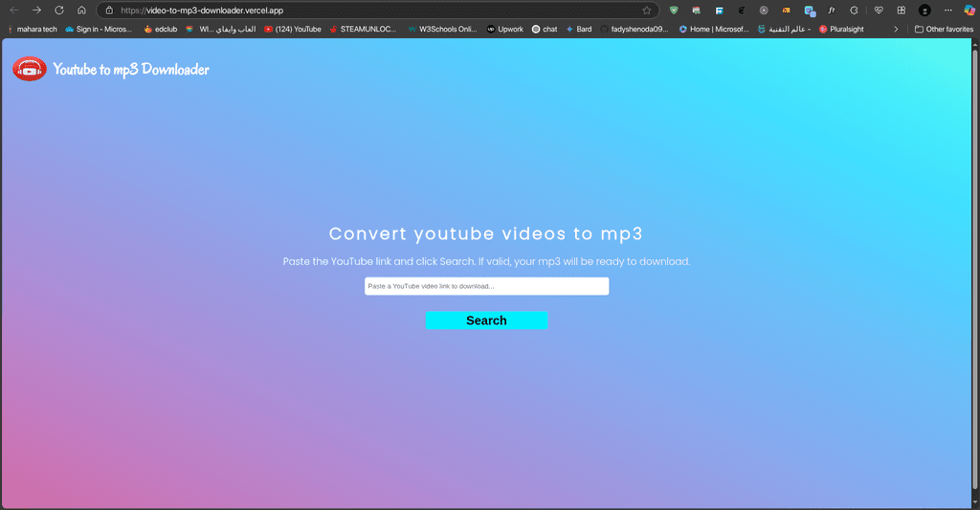
Task: Click the browser back arrow
Action: [x=13, y=10]
